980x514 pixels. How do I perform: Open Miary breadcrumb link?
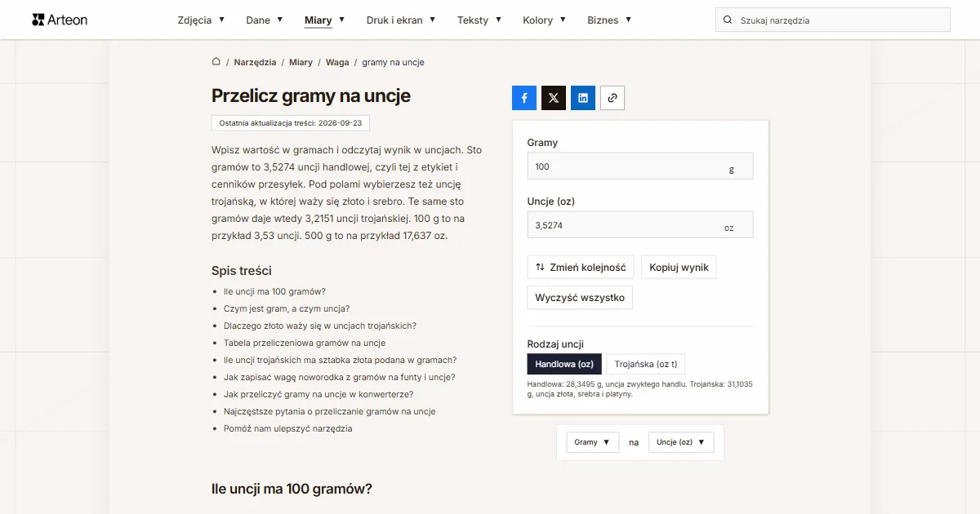[301, 62]
